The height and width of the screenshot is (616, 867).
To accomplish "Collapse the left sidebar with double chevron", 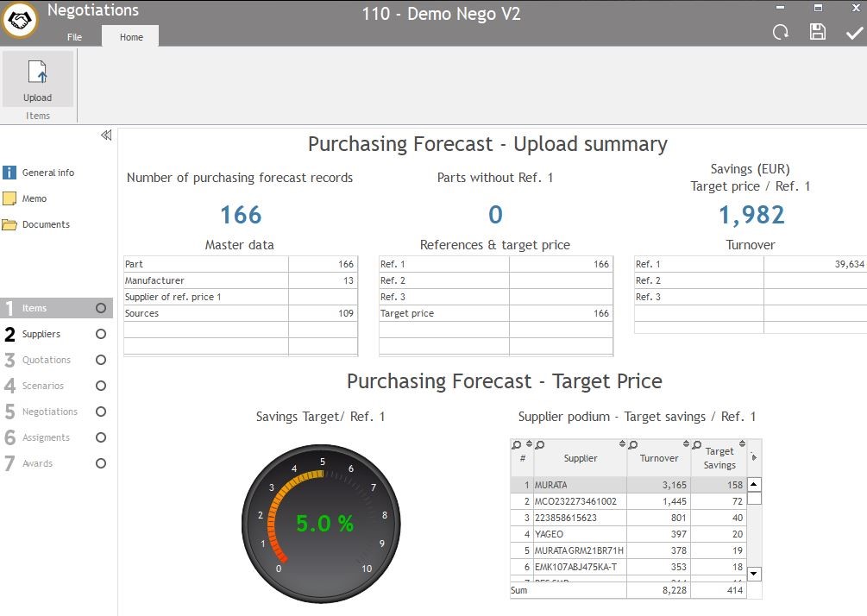I will [x=106, y=135].
